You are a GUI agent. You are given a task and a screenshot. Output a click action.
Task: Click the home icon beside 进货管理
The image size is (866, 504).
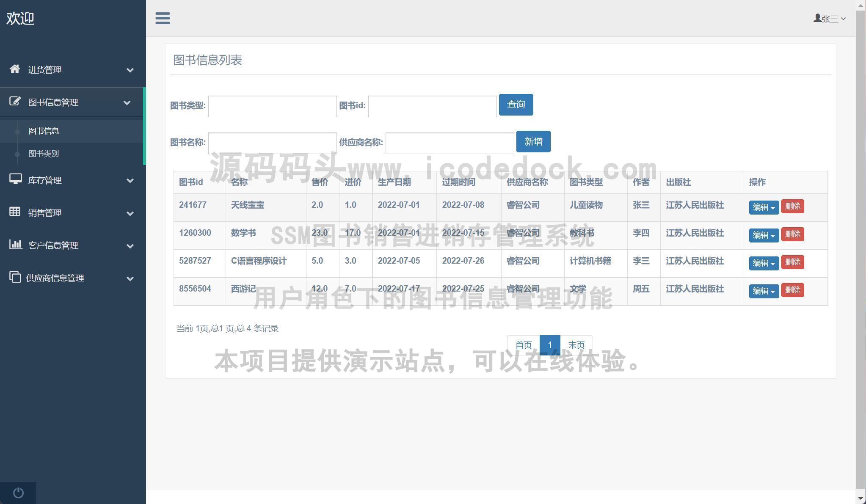15,69
